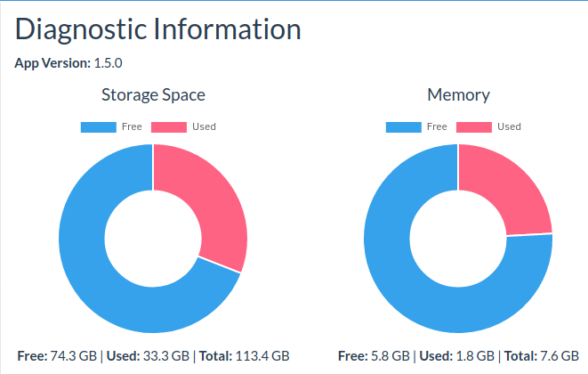Click the pink Used swatch in Memory legend
Image resolution: width=588 pixels, height=374 pixels.
pyautogui.click(x=474, y=126)
